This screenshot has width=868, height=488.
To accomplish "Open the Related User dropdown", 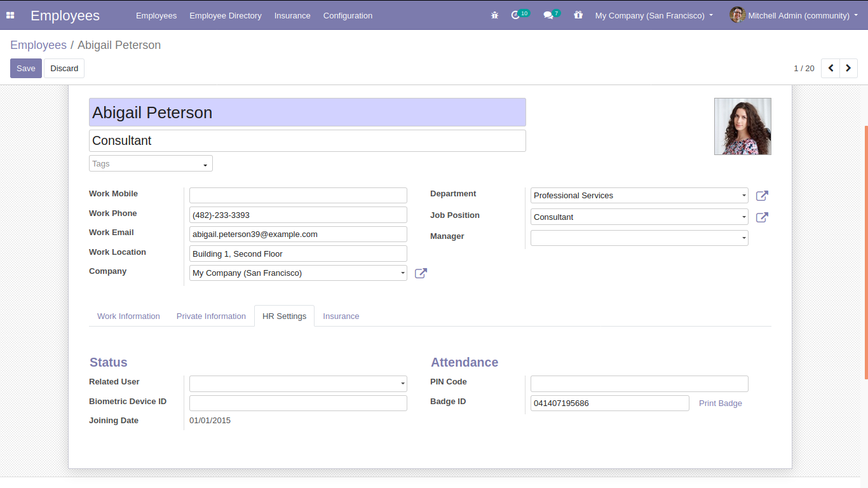I will 298,384.
